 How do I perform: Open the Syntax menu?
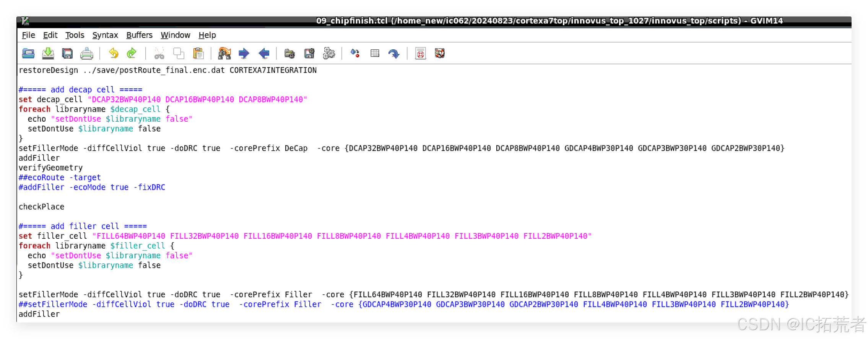click(105, 35)
